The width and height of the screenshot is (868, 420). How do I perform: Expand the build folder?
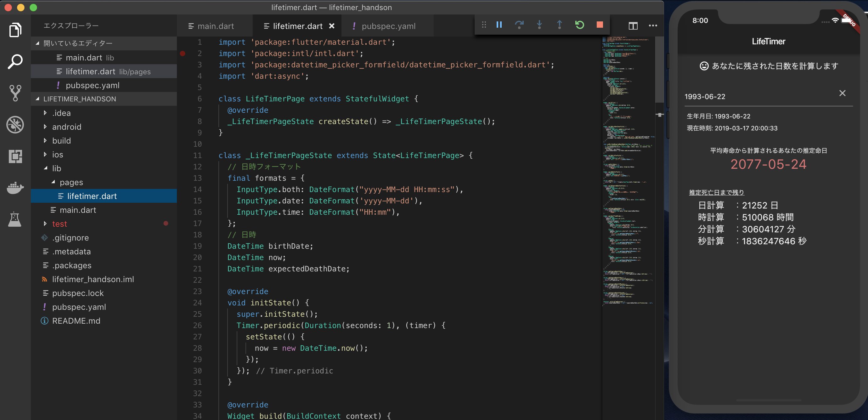click(104, 140)
